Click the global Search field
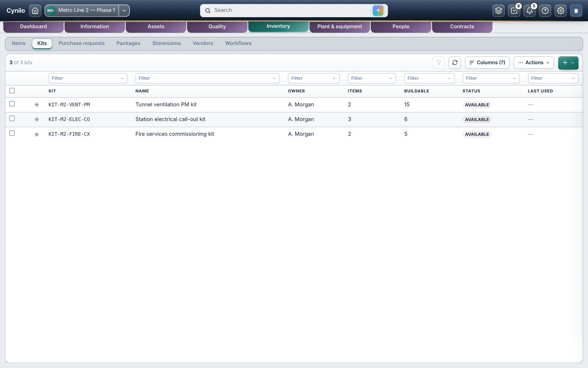588x368 pixels. (x=294, y=10)
